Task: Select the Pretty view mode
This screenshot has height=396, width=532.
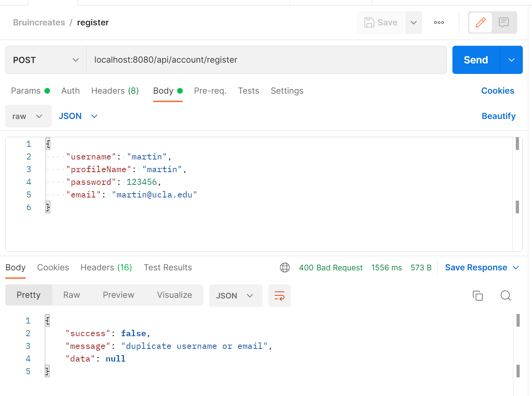Action: click(29, 295)
